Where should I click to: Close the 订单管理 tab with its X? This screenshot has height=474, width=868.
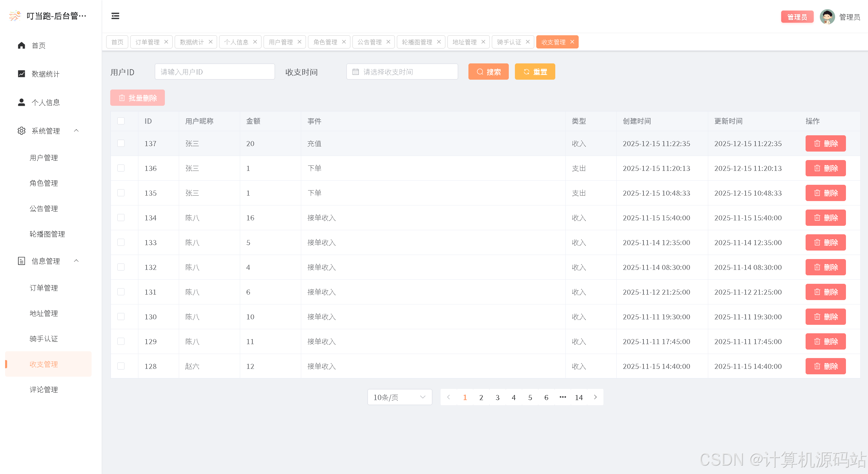166,42
